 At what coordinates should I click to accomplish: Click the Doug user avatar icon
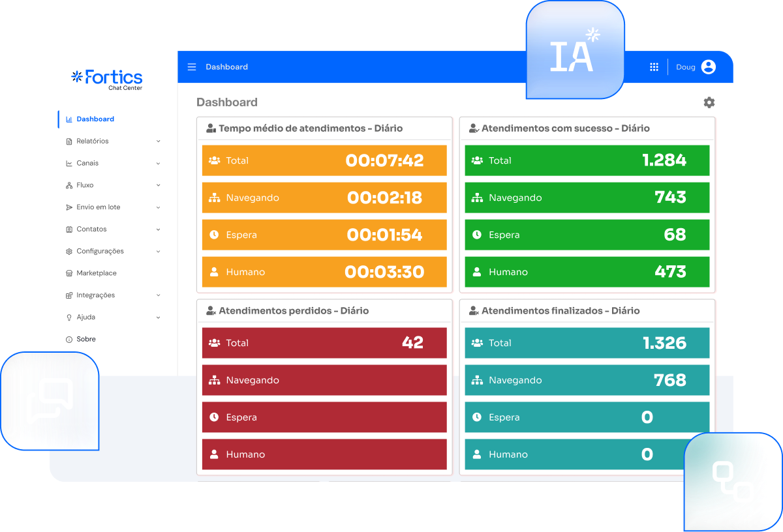coord(708,67)
